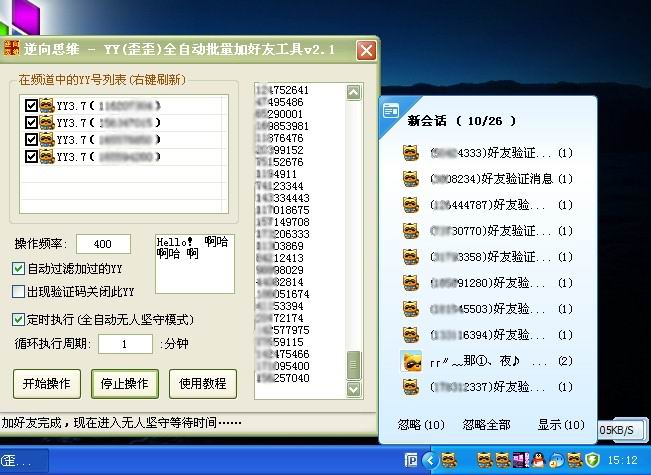Click raccoon avatar beside message ending 444787

click(411, 205)
